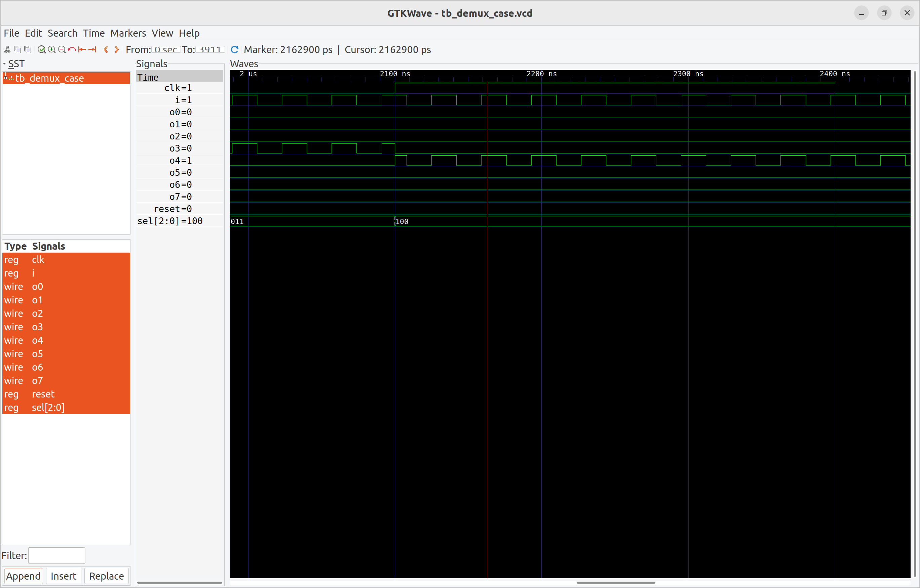This screenshot has width=920, height=588.
Task: Click the Cut traces scissors icon
Action: point(7,50)
